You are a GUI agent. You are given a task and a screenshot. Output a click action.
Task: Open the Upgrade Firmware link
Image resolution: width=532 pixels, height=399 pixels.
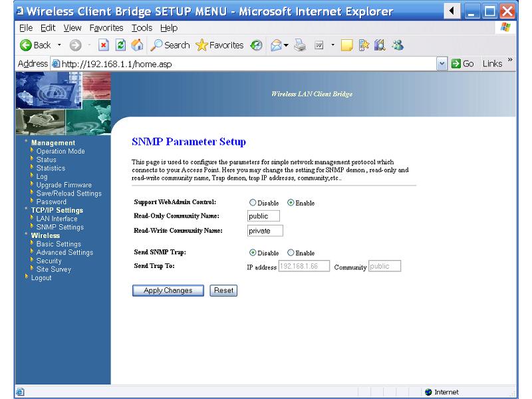pos(64,185)
